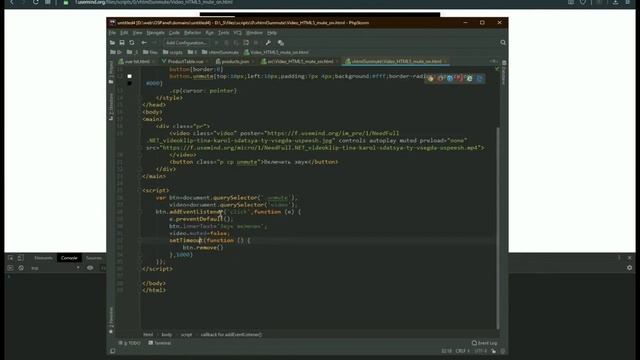
Task: Toggle the DevTools device toolbar icon
Action: [20, 258]
